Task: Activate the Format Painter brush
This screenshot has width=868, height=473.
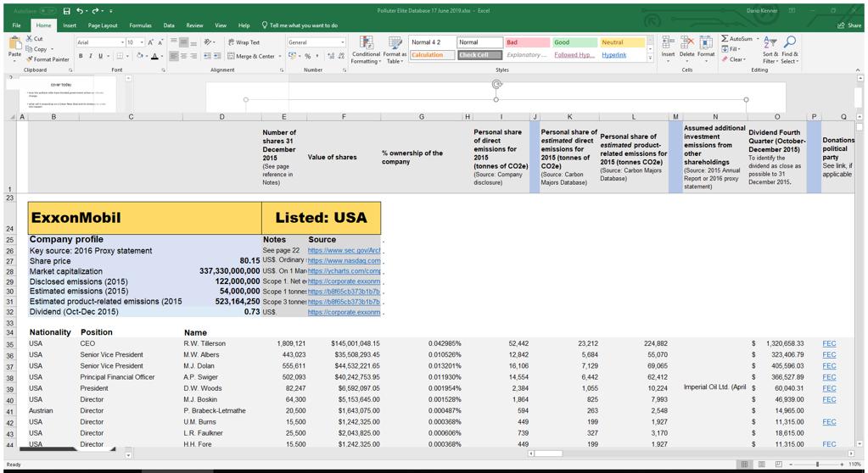Action: click(x=48, y=59)
